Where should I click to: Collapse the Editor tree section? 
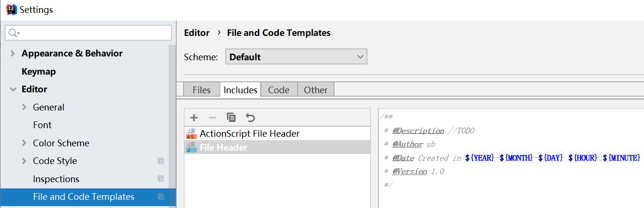13,89
